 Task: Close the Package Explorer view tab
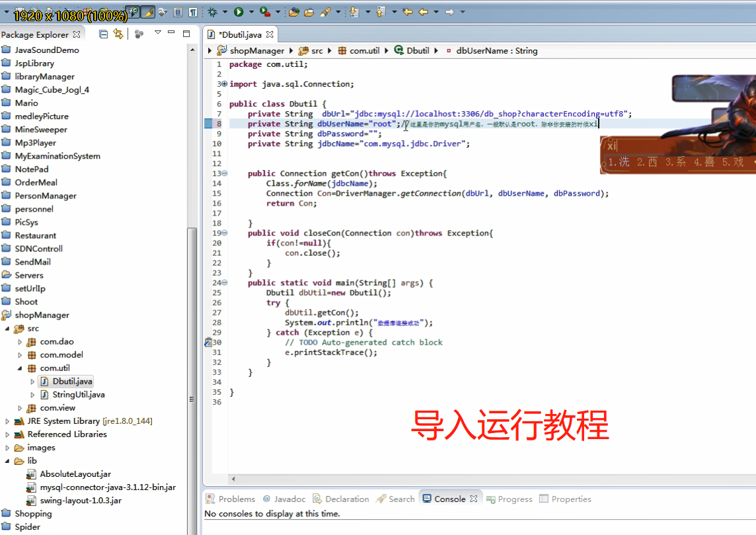77,34
